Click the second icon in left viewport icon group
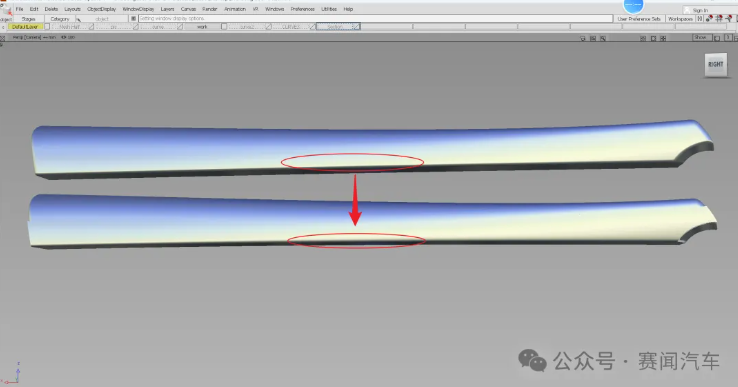The width and height of the screenshot is (738, 387). pyautogui.click(x=593, y=38)
